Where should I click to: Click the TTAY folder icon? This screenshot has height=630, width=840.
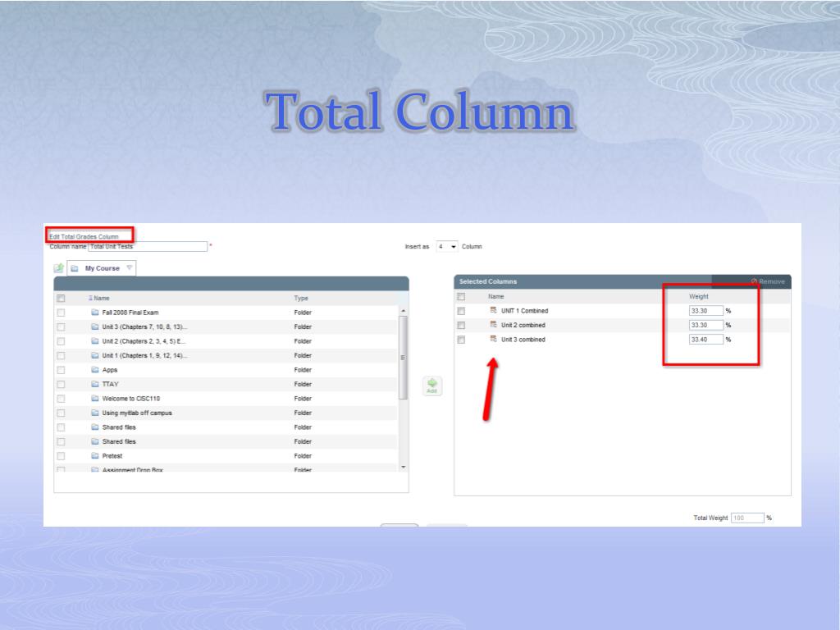pyautogui.click(x=95, y=384)
